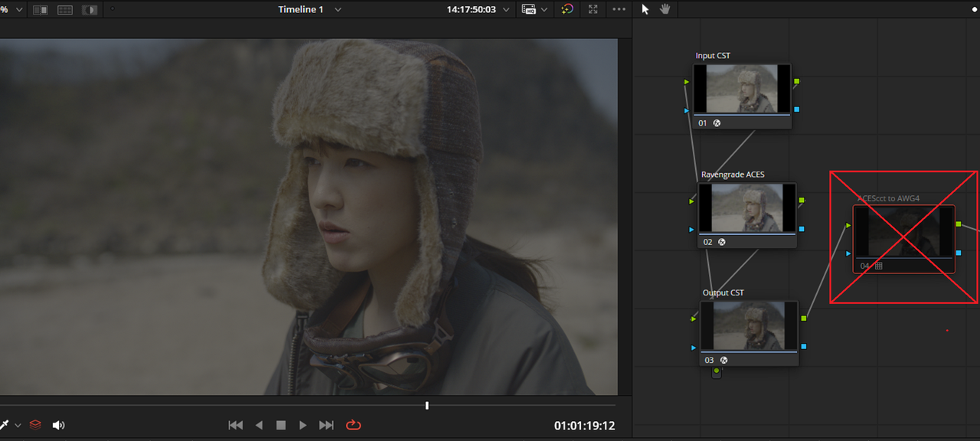
Task: Open the timecode 14:17:50:03 display options
Action: click(x=505, y=10)
